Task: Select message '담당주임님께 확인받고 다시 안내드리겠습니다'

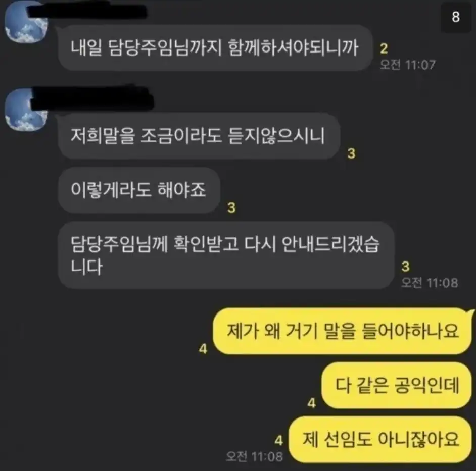Action: coord(226,255)
